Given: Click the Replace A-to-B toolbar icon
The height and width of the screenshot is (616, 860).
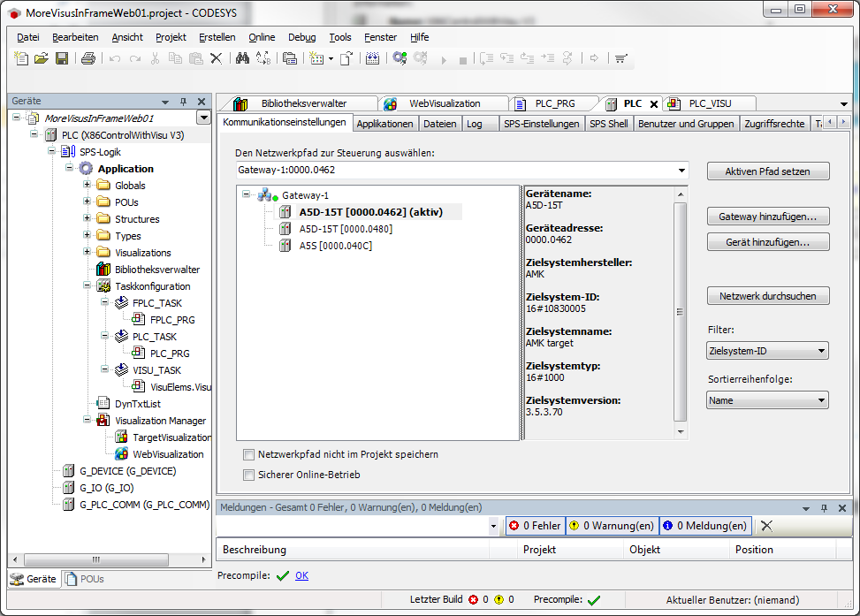Looking at the screenshot, I should (263, 58).
